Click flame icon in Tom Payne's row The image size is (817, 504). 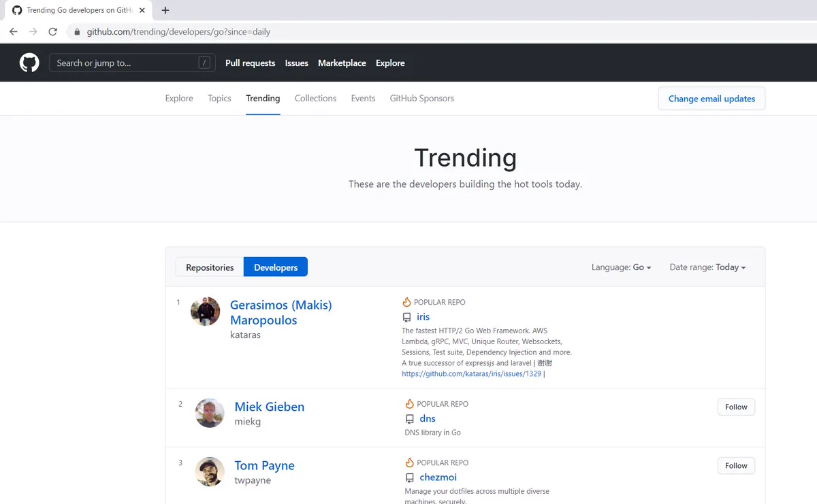click(x=409, y=463)
